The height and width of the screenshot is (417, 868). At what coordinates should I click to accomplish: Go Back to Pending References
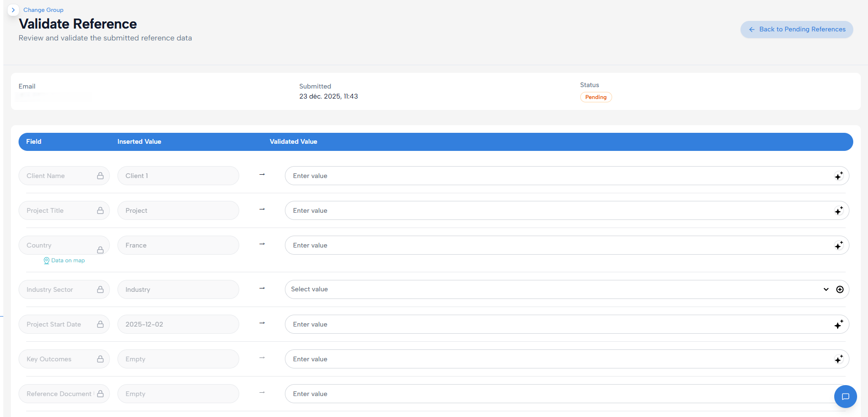pyautogui.click(x=797, y=30)
